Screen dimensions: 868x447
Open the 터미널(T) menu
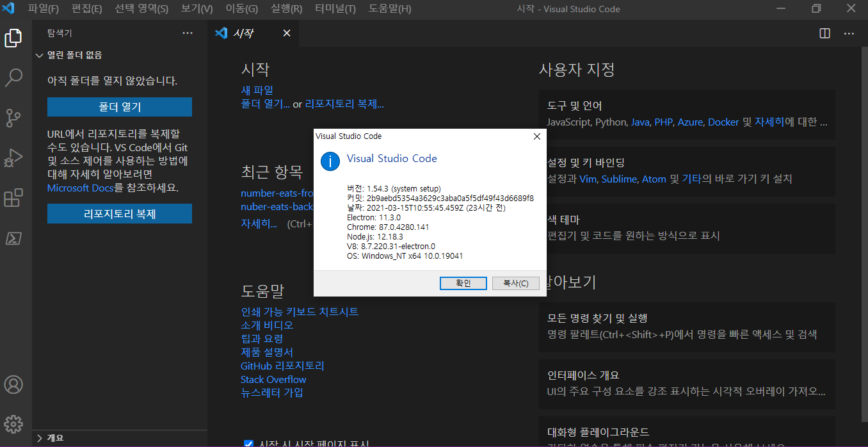coord(335,9)
